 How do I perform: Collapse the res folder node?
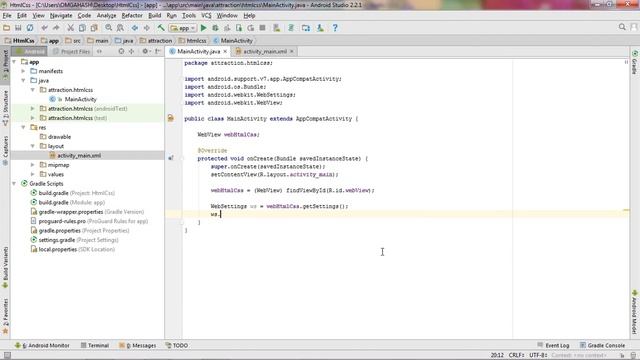coord(23,127)
